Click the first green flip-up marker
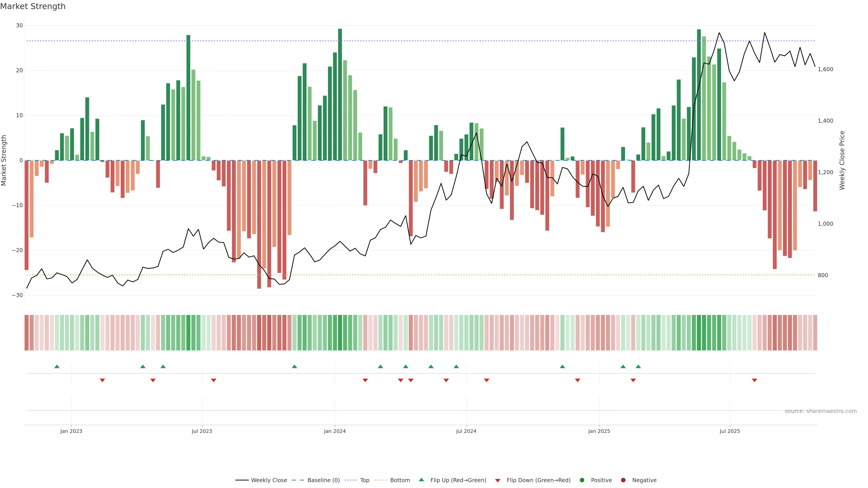Screen dimensions: 868x488 click(57, 366)
